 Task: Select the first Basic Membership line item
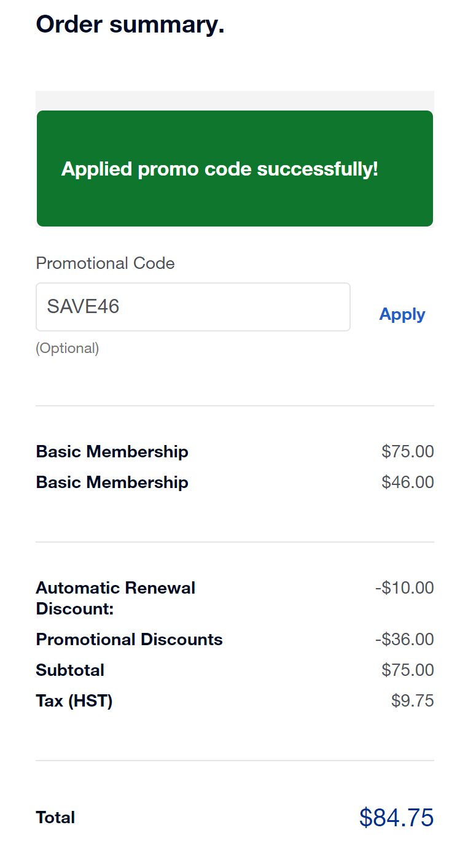coord(112,451)
